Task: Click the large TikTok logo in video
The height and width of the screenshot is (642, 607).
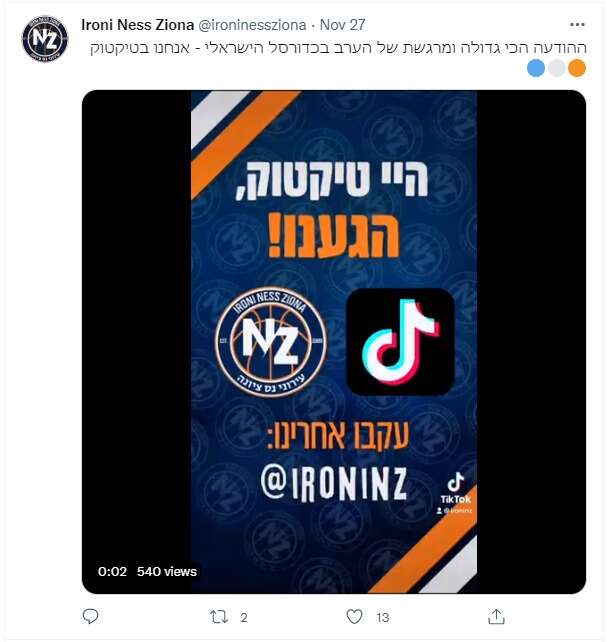Action: point(400,342)
